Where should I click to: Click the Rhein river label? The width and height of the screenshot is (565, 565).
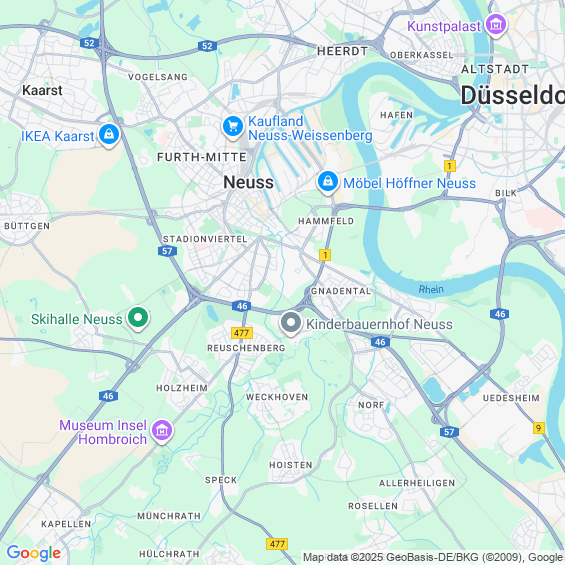[x=431, y=289]
